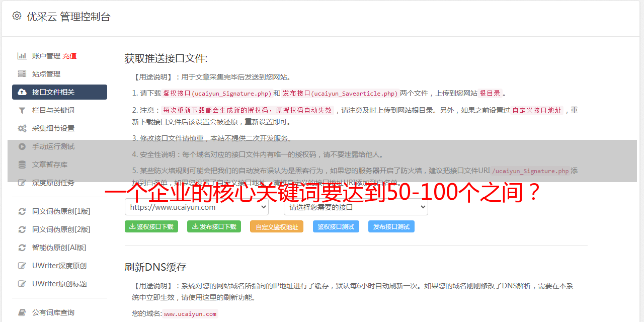Click the gear icon beside 优采云 管理控制台
Screen dimensions: 644x322
tap(17, 16)
